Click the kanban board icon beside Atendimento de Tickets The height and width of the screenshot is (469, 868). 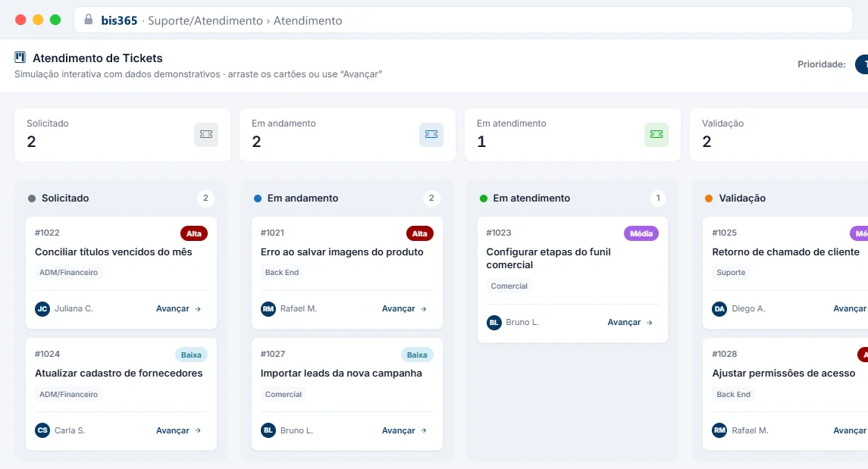pyautogui.click(x=20, y=57)
